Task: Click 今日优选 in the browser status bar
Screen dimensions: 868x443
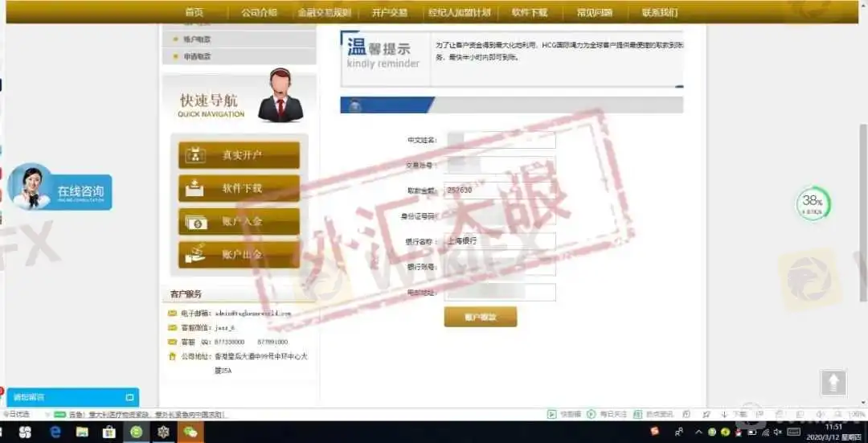Action: point(16,414)
